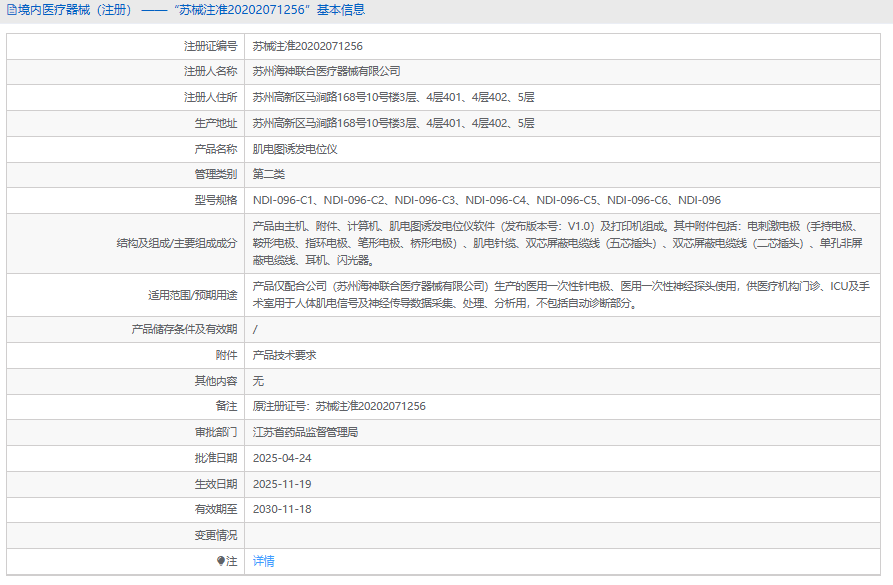Click the 其他内容 value 无
The image size is (893, 585).
258,381
